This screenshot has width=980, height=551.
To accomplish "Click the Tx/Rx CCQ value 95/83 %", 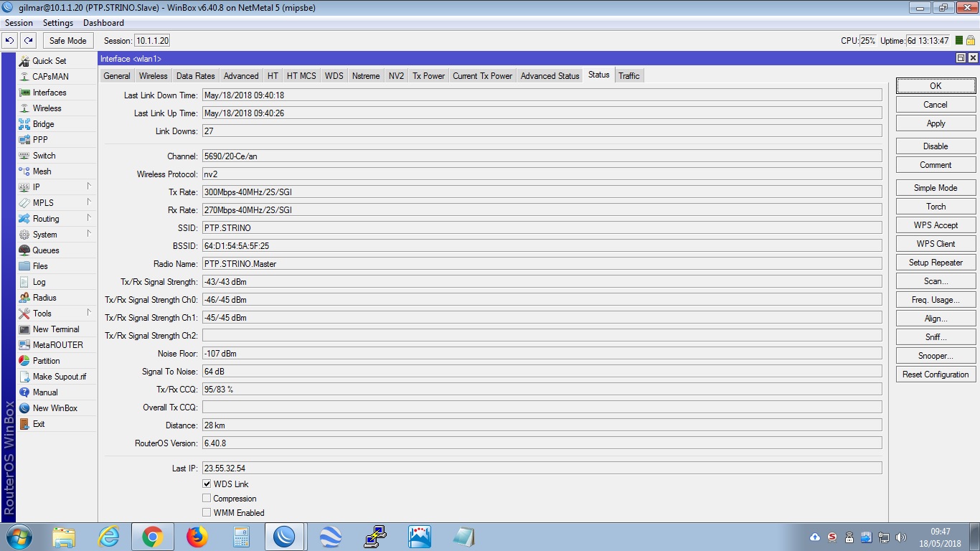I will (542, 390).
